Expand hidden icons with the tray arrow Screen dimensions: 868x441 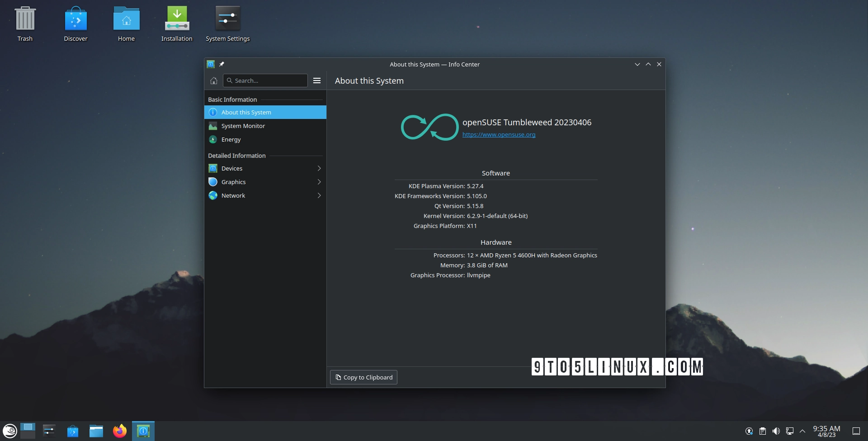(x=803, y=431)
